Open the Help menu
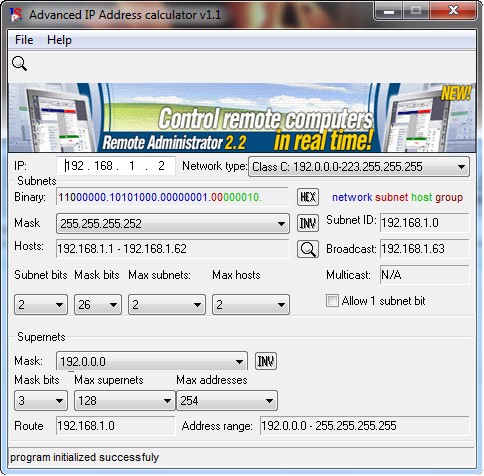Screen dimensions: 484x476 click(59, 40)
